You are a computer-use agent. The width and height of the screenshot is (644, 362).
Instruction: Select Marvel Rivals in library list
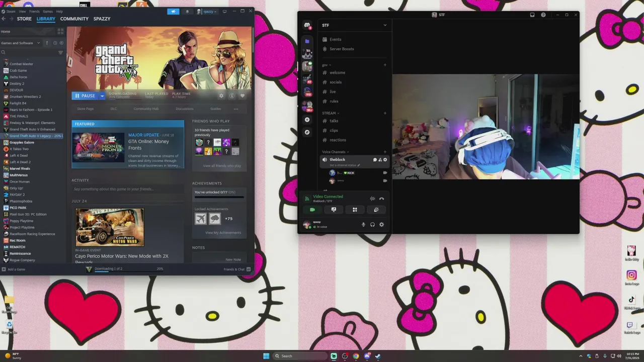tap(20, 168)
